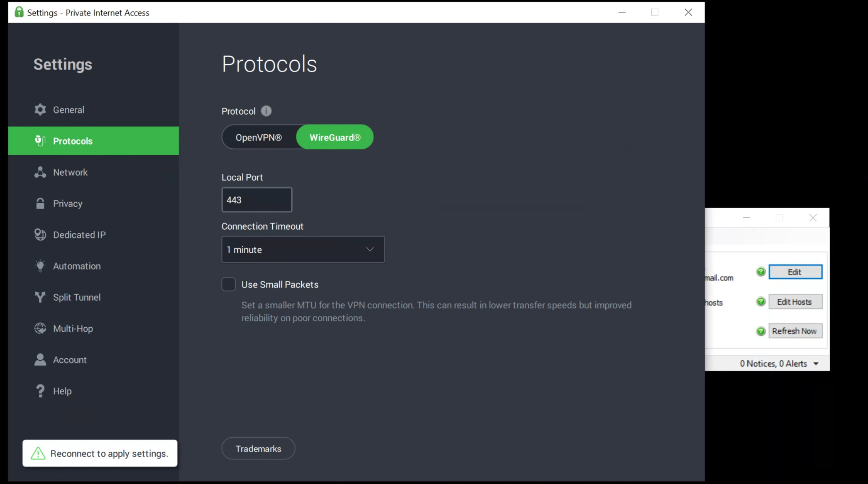Click the Automation lightbulb icon
This screenshot has width=868, height=484.
point(40,266)
